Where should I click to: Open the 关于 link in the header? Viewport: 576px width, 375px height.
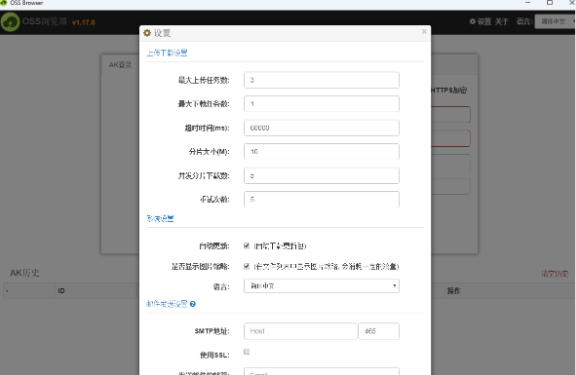tap(501, 22)
